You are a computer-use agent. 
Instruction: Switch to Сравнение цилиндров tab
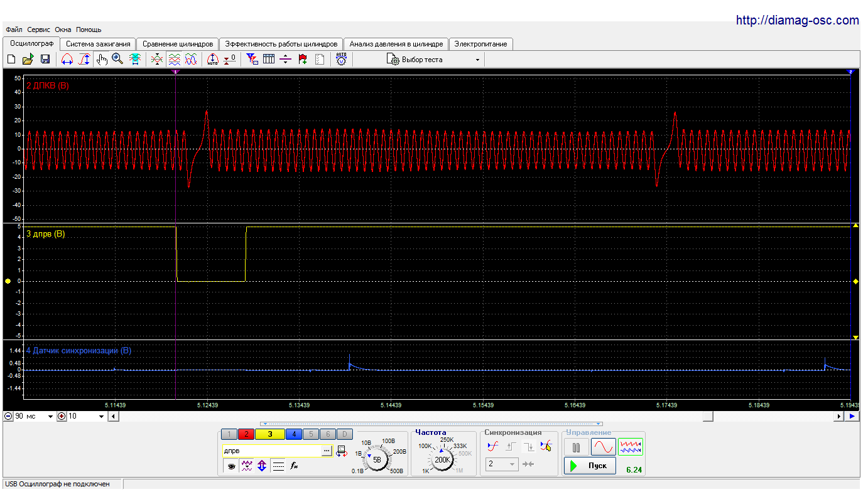pos(178,44)
